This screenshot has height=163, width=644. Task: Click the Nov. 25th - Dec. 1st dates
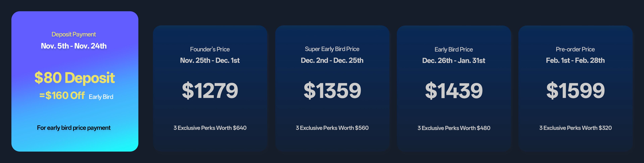pyautogui.click(x=210, y=60)
